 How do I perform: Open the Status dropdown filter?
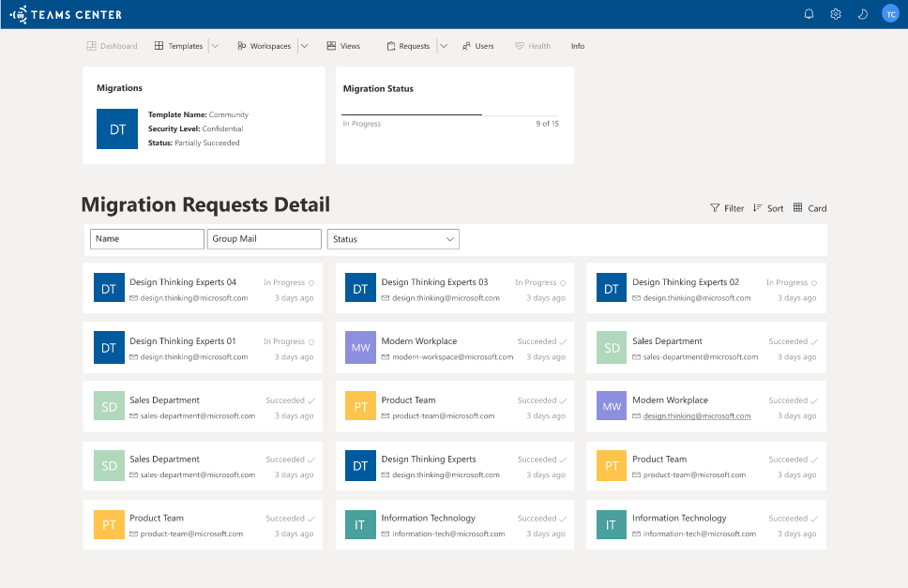click(x=392, y=239)
